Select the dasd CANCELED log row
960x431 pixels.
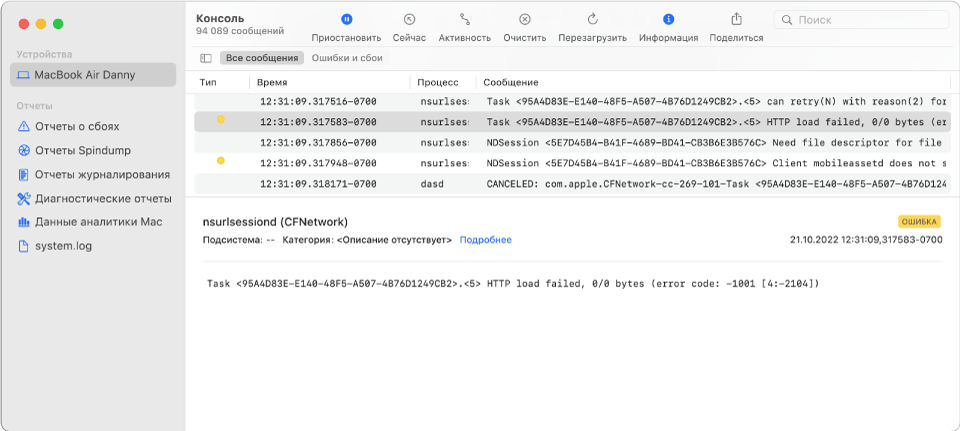pyautogui.click(x=572, y=184)
